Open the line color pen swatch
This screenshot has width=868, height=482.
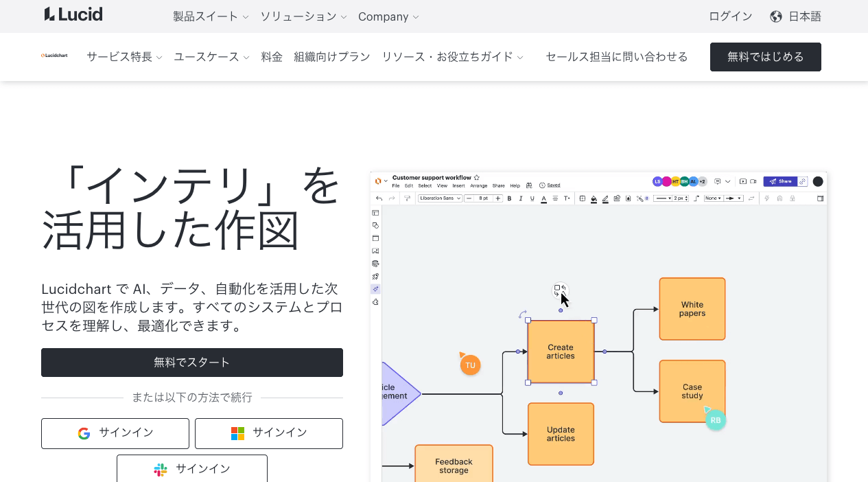(x=605, y=198)
